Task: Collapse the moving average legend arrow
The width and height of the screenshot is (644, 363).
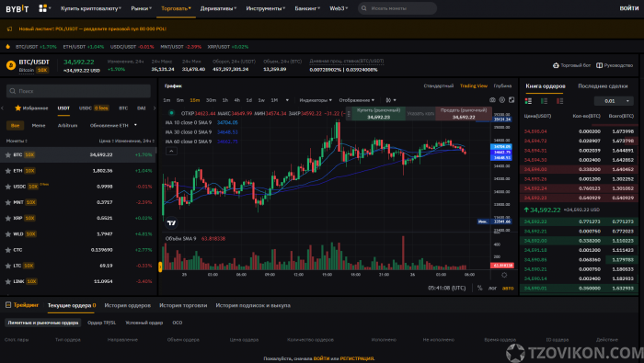Action: (171, 151)
